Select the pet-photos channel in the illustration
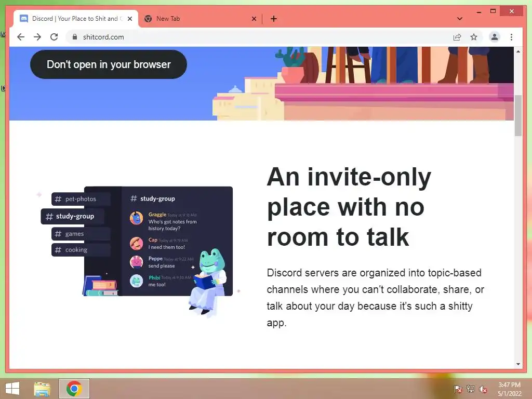The height and width of the screenshot is (399, 532). pyautogui.click(x=81, y=199)
